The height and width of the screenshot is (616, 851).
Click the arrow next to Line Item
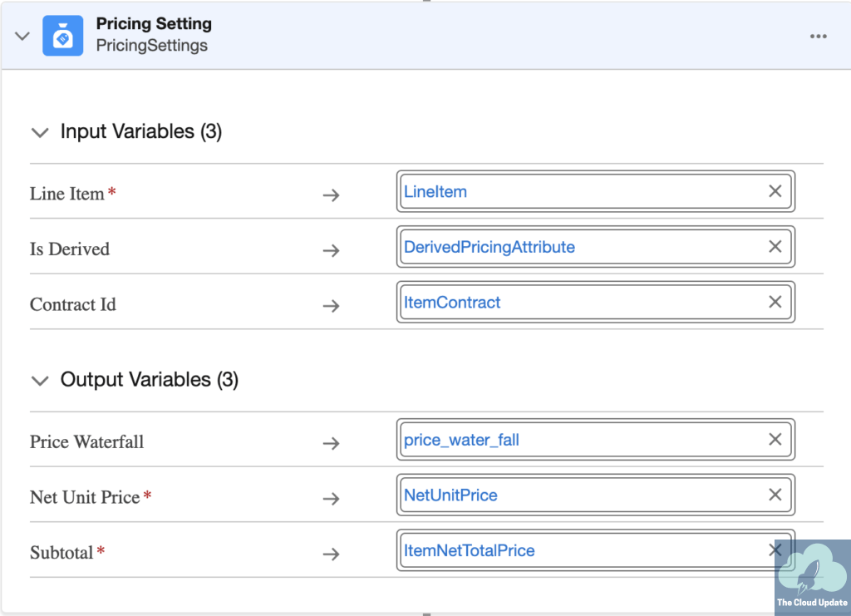pos(331,195)
